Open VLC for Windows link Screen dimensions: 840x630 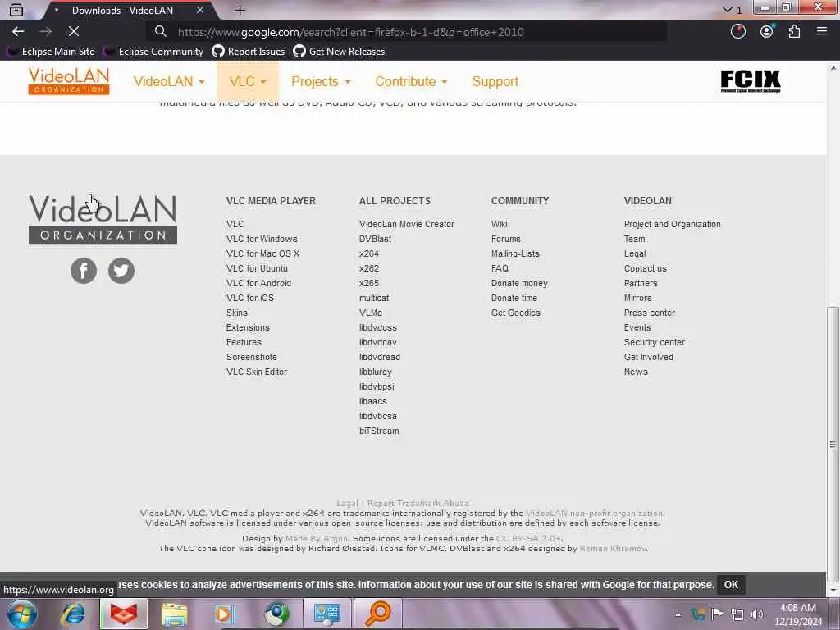(x=262, y=239)
